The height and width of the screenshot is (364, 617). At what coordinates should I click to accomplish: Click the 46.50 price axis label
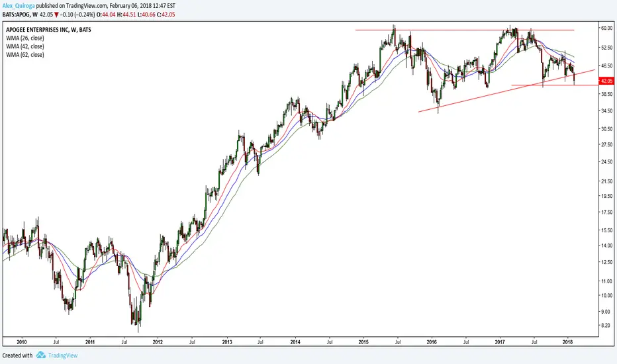pyautogui.click(x=607, y=66)
